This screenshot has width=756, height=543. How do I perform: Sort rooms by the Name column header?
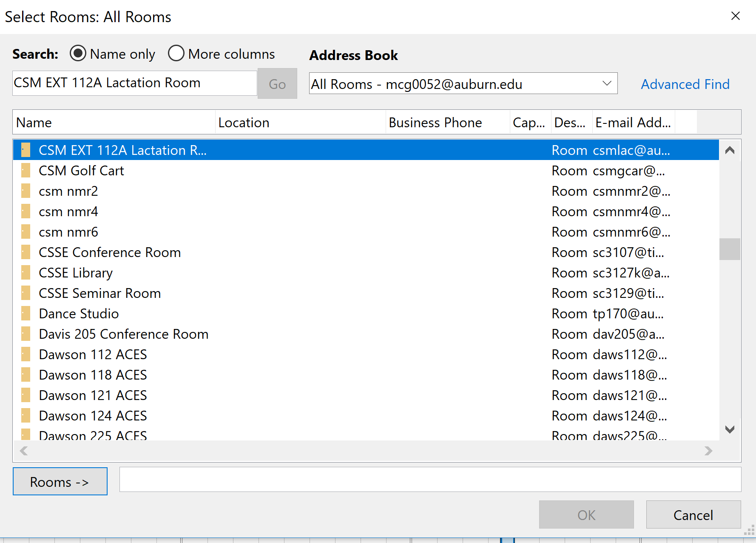[x=114, y=123]
